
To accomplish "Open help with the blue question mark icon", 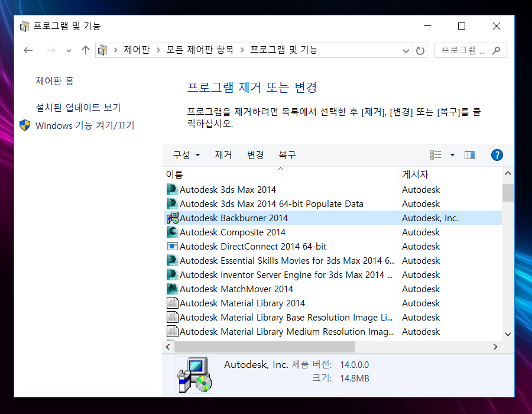I will coord(497,155).
